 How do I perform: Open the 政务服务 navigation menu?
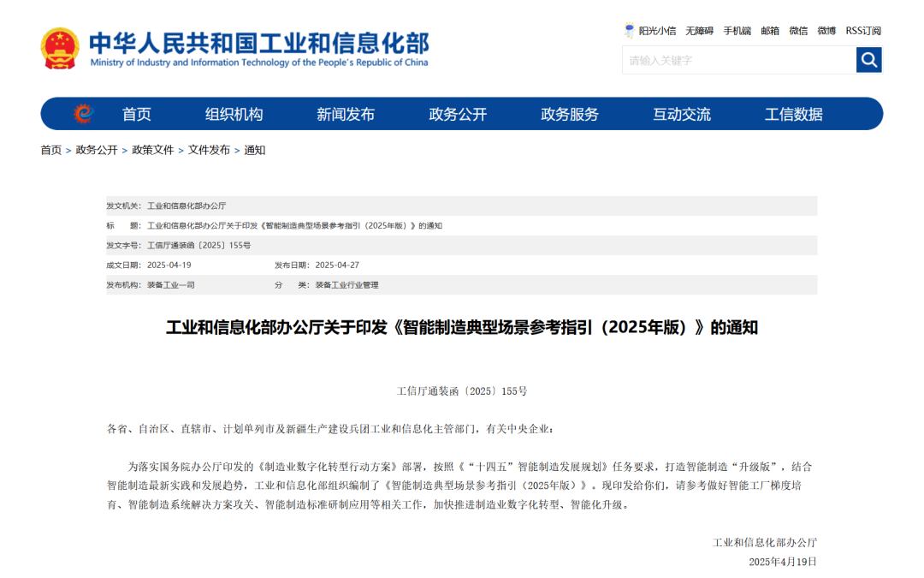[x=570, y=113]
